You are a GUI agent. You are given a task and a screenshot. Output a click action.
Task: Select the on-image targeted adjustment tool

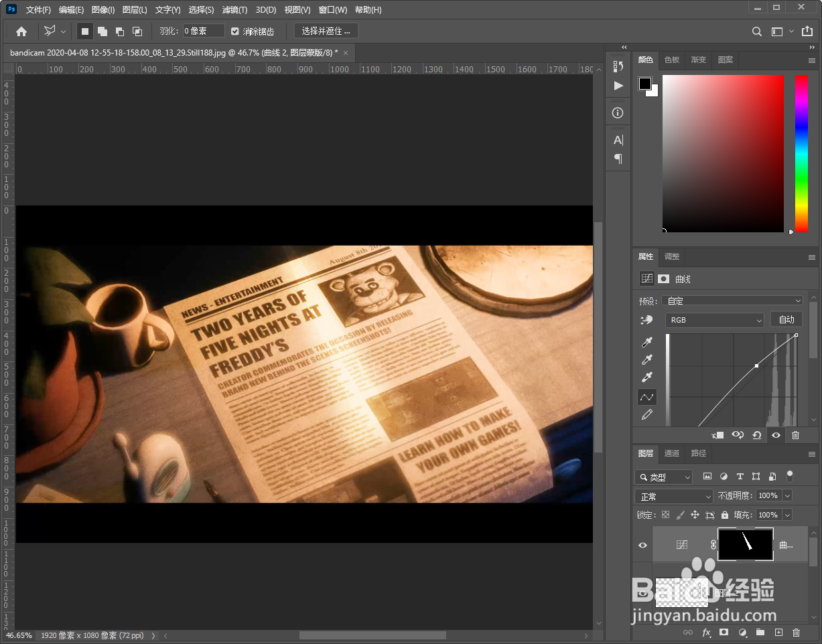[647, 320]
